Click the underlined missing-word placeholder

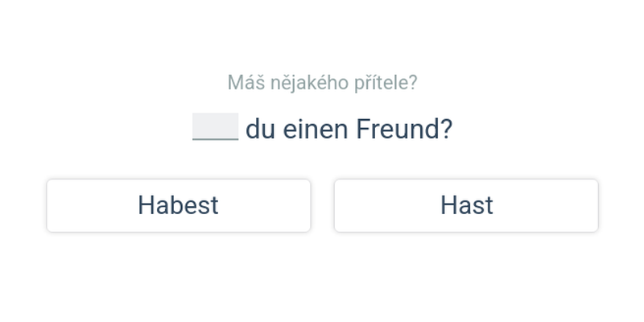215,127
